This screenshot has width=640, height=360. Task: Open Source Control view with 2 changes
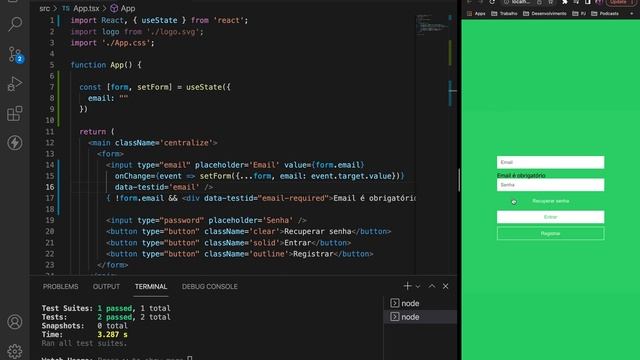(x=15, y=54)
